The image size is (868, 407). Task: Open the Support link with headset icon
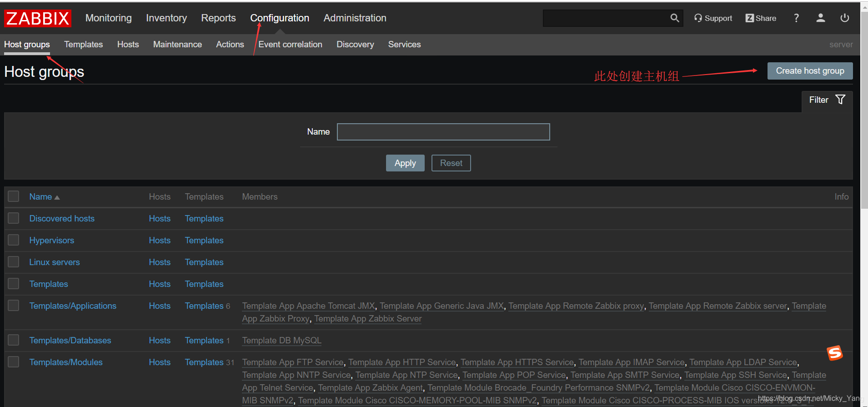pyautogui.click(x=713, y=18)
